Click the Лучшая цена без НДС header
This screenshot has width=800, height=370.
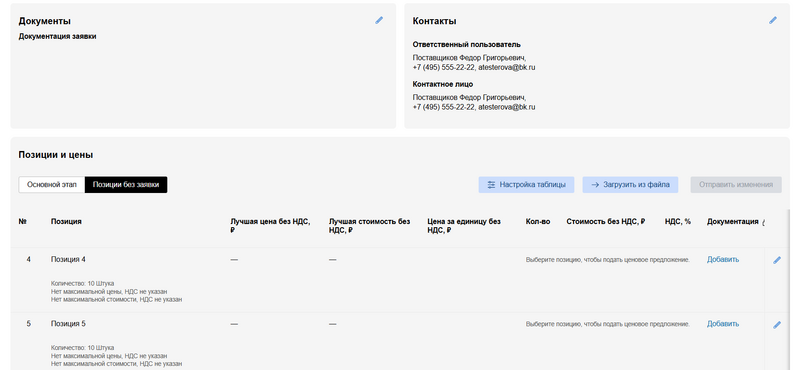[270, 226]
